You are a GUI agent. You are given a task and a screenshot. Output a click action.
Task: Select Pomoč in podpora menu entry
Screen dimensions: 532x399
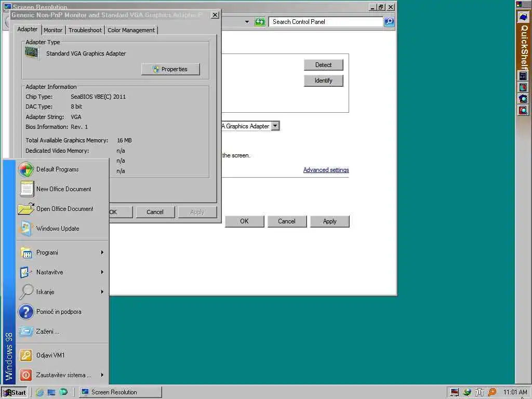pos(62,312)
